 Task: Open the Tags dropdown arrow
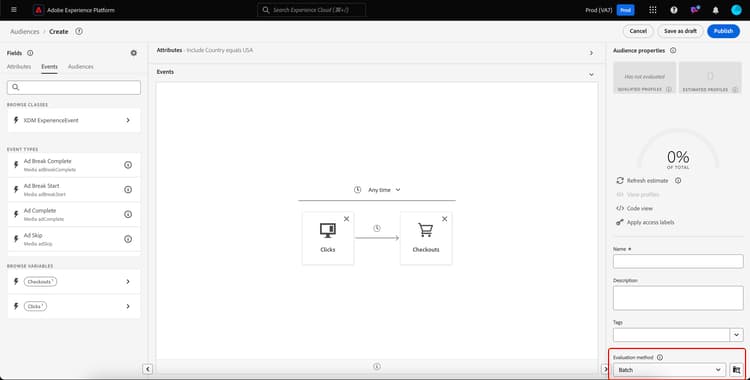pyautogui.click(x=737, y=335)
